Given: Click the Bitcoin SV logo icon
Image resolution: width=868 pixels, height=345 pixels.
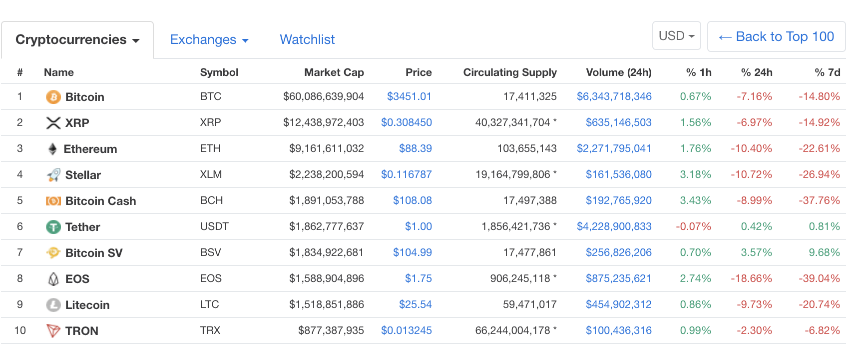Looking at the screenshot, I should coord(53,253).
